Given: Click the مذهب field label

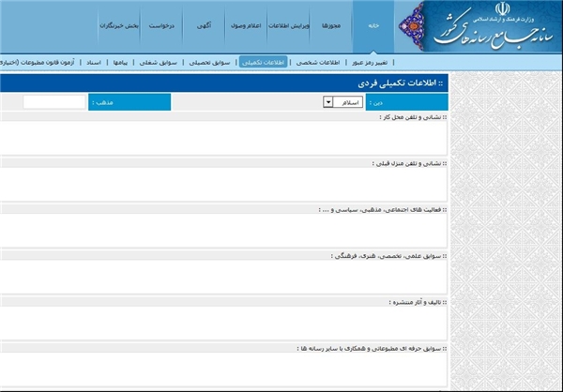Looking at the screenshot, I should 129,102.
